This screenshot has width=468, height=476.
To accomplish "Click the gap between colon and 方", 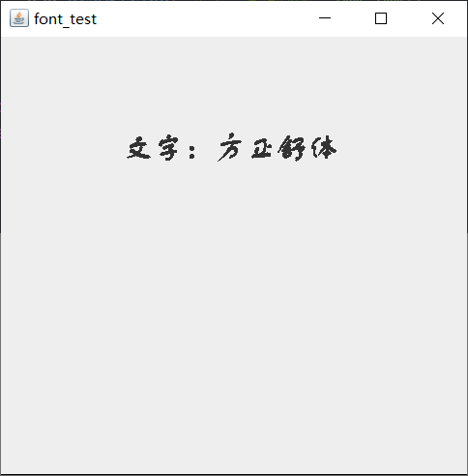I will click(x=206, y=148).
